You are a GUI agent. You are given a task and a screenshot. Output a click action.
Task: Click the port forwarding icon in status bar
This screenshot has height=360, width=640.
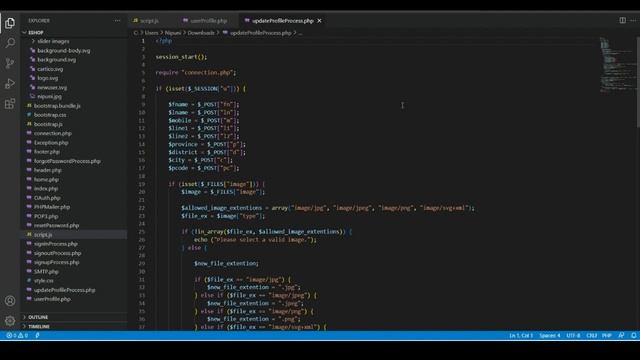[37, 335]
